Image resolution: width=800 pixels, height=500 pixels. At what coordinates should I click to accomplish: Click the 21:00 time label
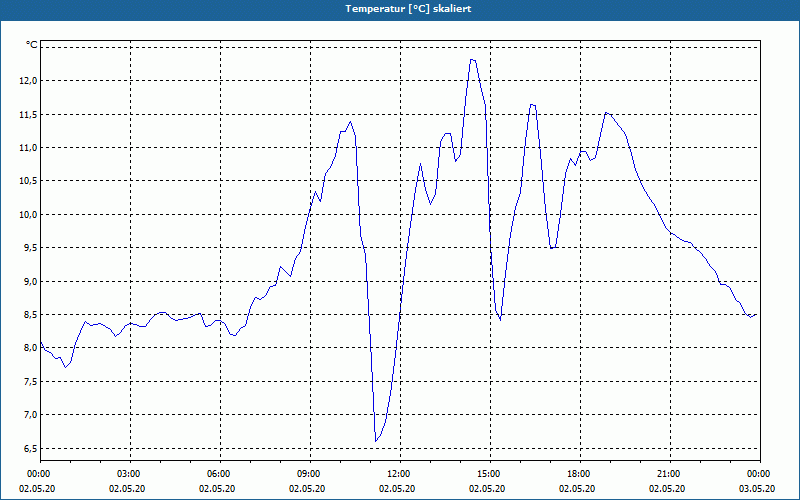click(x=670, y=474)
